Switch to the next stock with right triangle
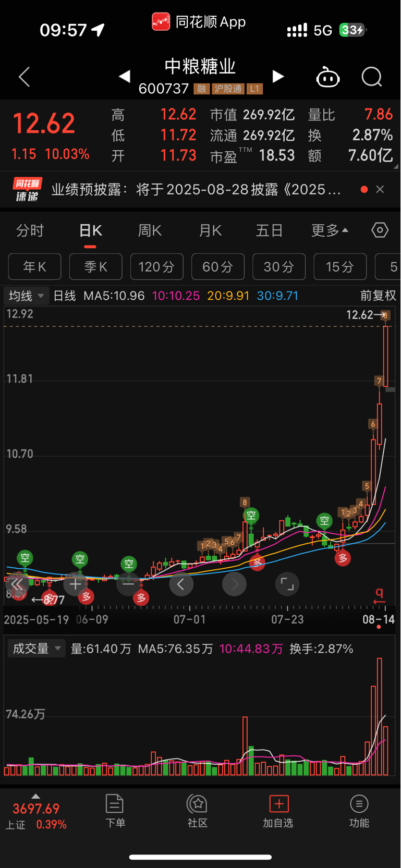401x868 pixels. tap(278, 77)
